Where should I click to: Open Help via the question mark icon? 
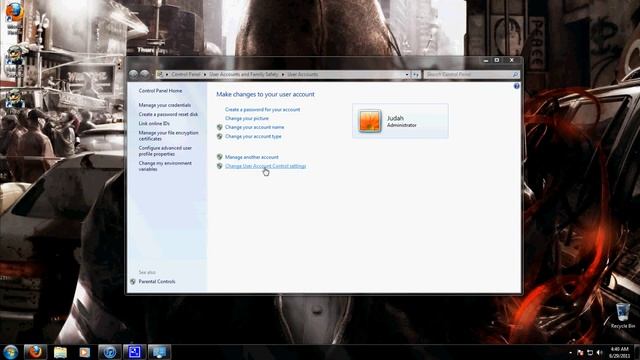point(516,86)
